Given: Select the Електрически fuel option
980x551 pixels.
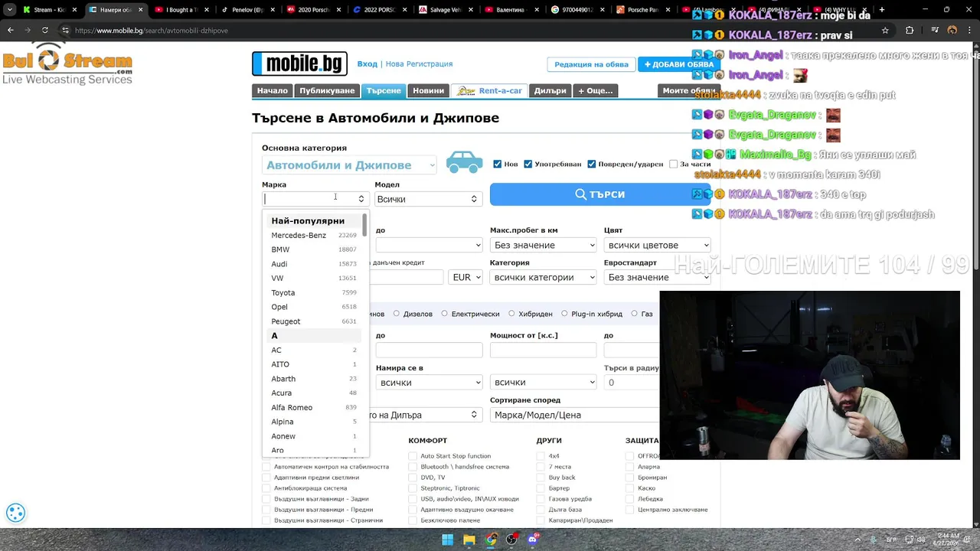Looking at the screenshot, I should tap(444, 314).
